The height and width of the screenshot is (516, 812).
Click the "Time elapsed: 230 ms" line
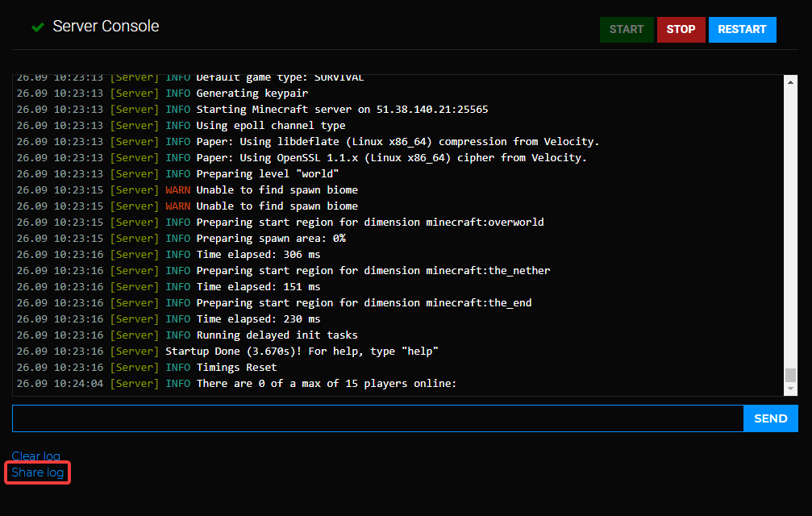coord(169,318)
